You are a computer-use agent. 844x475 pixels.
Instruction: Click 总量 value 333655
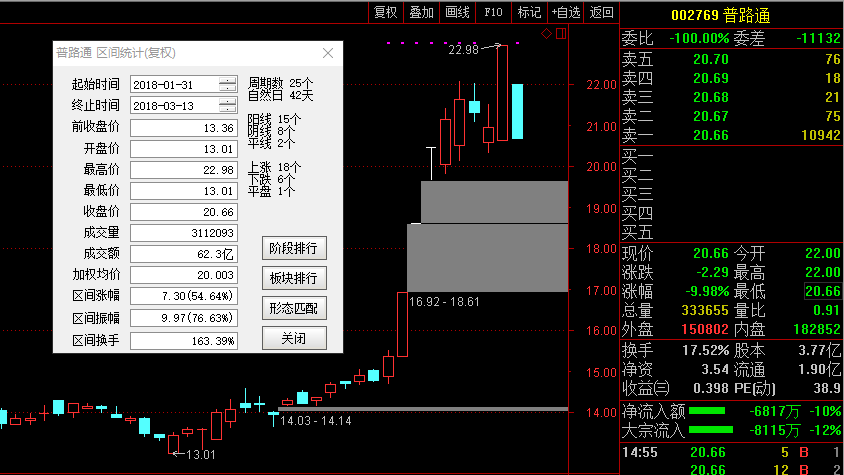point(705,310)
